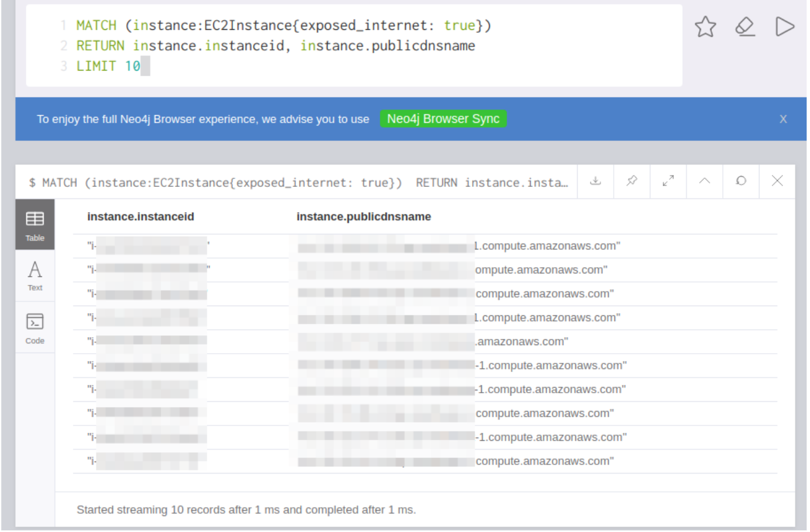Switch to Text view tab
The height and width of the screenshot is (532, 810).
pos(35,276)
